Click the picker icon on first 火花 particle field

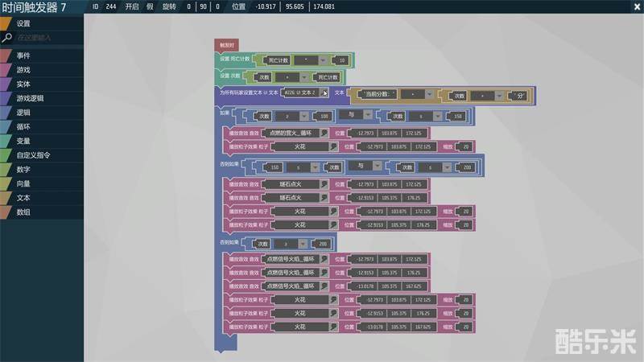pyautogui.click(x=333, y=147)
